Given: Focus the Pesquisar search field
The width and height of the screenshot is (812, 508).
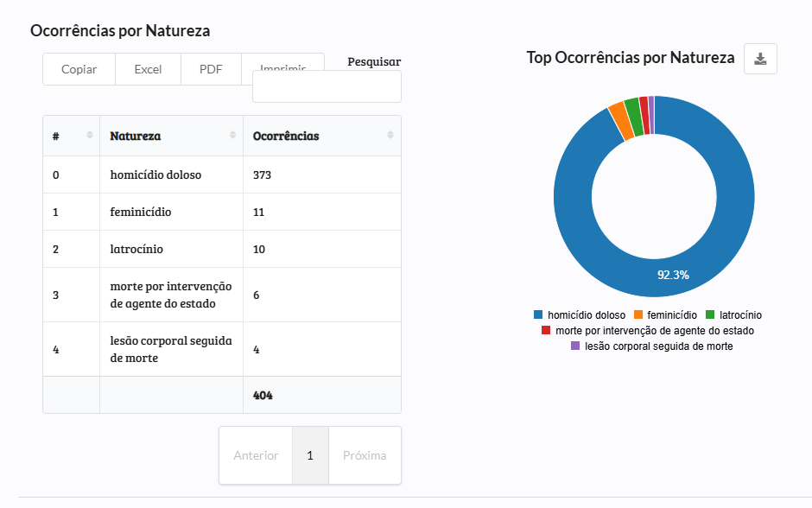Looking at the screenshot, I should pos(327,87).
